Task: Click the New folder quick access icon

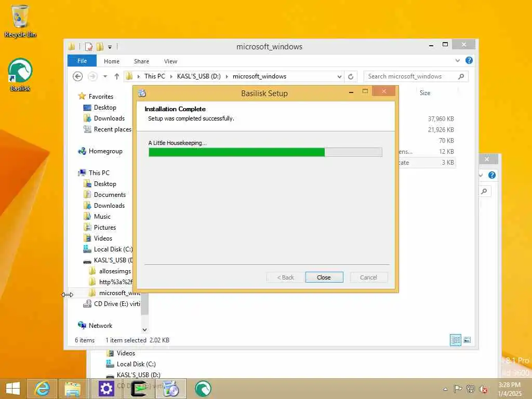Action: [100, 47]
